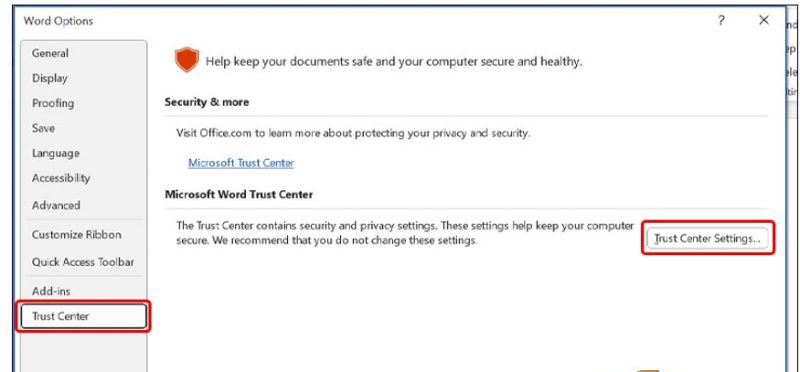Open the Customize Ribbon category
The image size is (800, 372).
click(77, 235)
